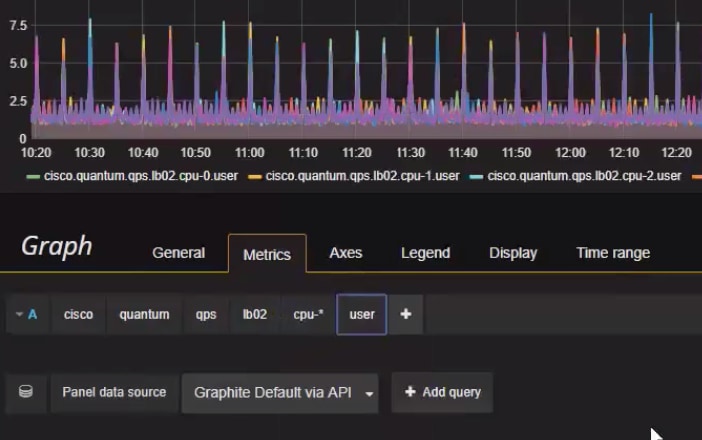Viewport: 702px width, 440px height.
Task: Edit the cpu-* metric segment
Action: 308,314
